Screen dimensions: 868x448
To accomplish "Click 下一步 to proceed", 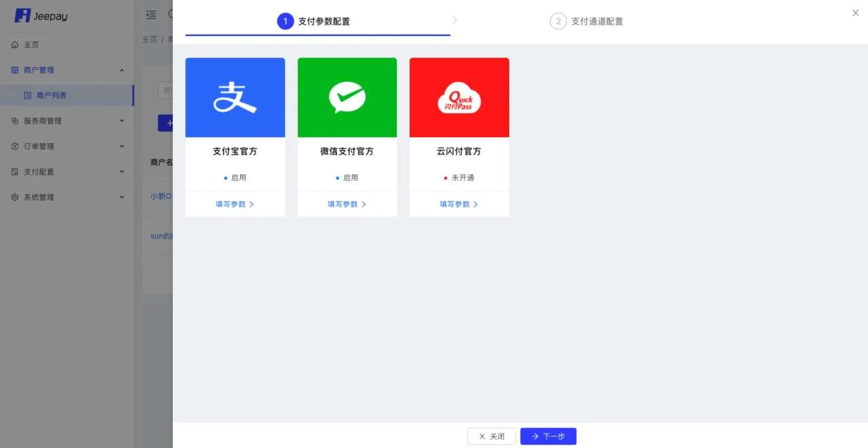I will [x=548, y=436].
